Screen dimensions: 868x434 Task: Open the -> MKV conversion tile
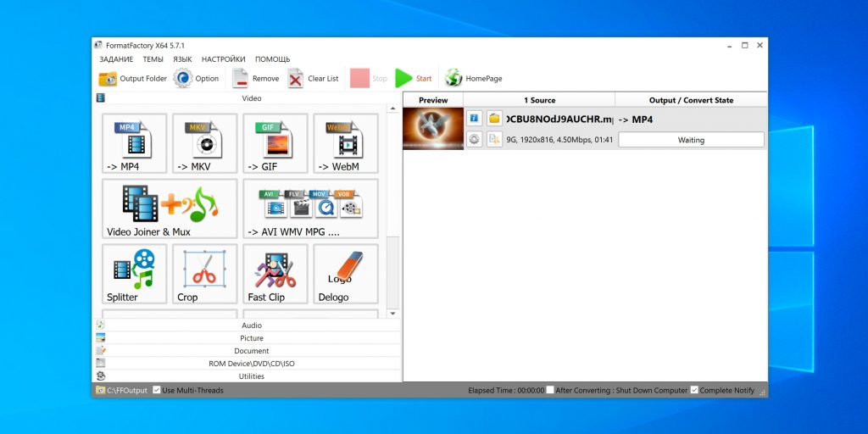tap(205, 143)
